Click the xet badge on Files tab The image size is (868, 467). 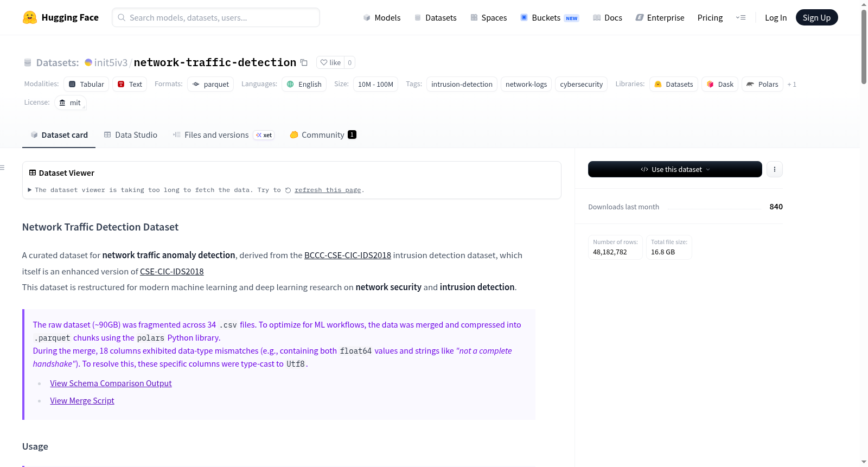click(264, 135)
